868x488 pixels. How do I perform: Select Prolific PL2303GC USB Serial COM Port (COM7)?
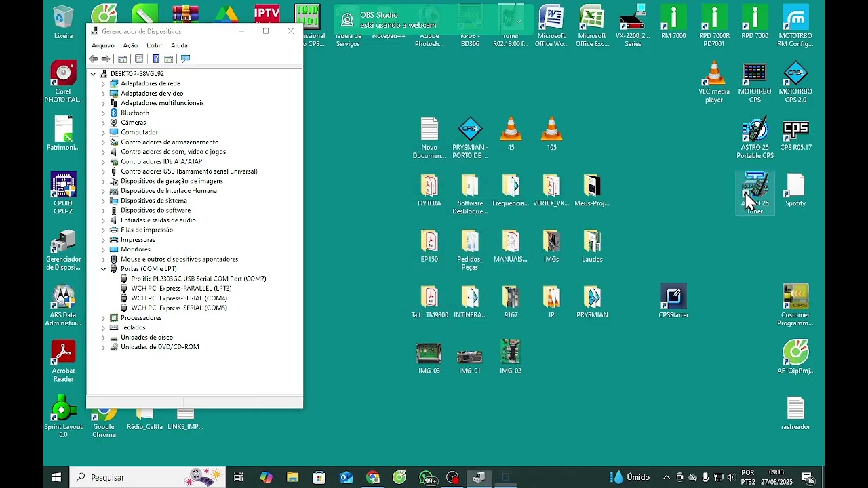[198, 279]
